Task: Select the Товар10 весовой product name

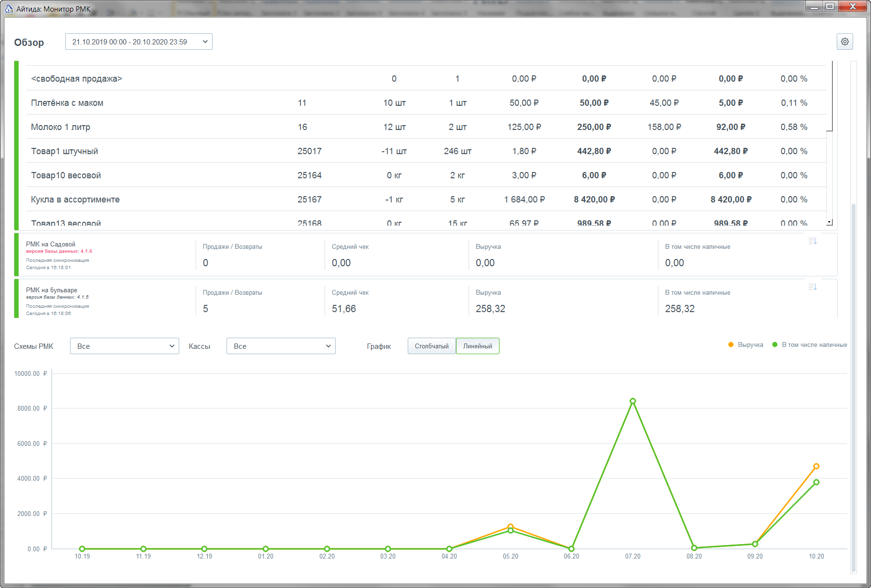Action: (x=66, y=175)
